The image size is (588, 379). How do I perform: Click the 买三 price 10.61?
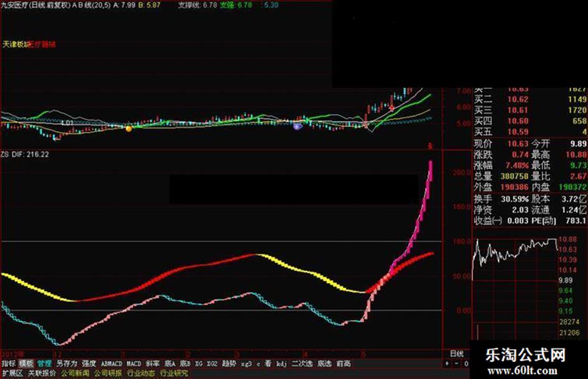coord(518,110)
